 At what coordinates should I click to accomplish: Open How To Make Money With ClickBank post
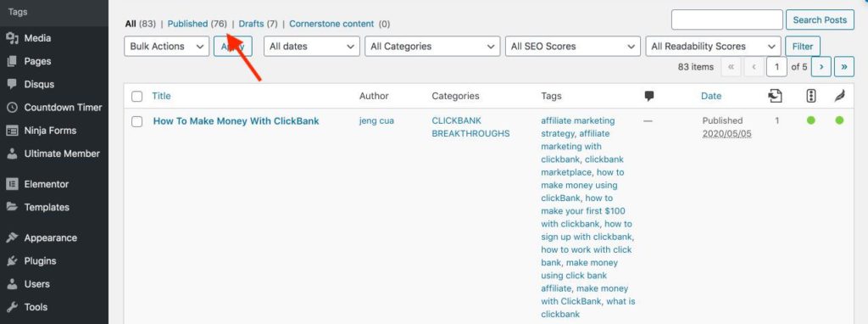(x=236, y=120)
